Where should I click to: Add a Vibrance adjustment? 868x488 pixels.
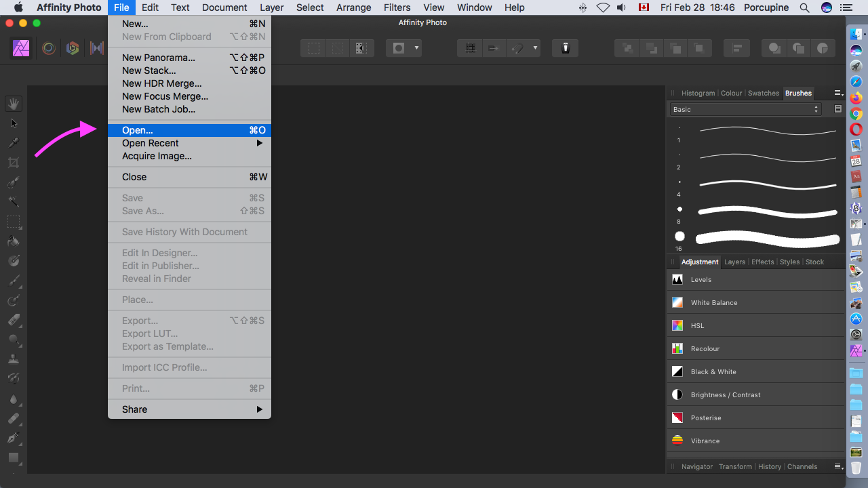(x=755, y=441)
